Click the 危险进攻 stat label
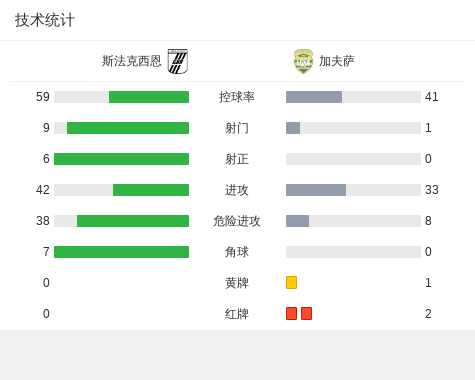This screenshot has width=475, height=380. click(x=237, y=221)
